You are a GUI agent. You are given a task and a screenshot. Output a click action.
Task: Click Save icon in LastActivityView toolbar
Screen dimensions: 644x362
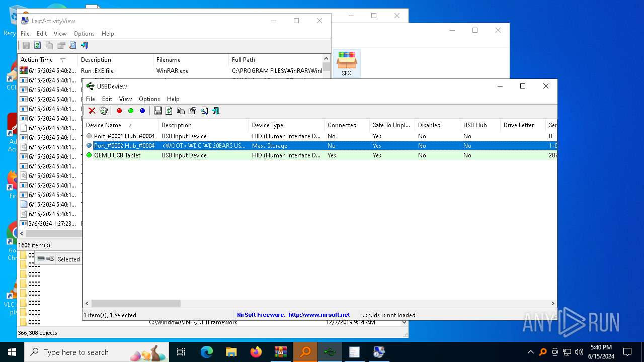tap(26, 45)
